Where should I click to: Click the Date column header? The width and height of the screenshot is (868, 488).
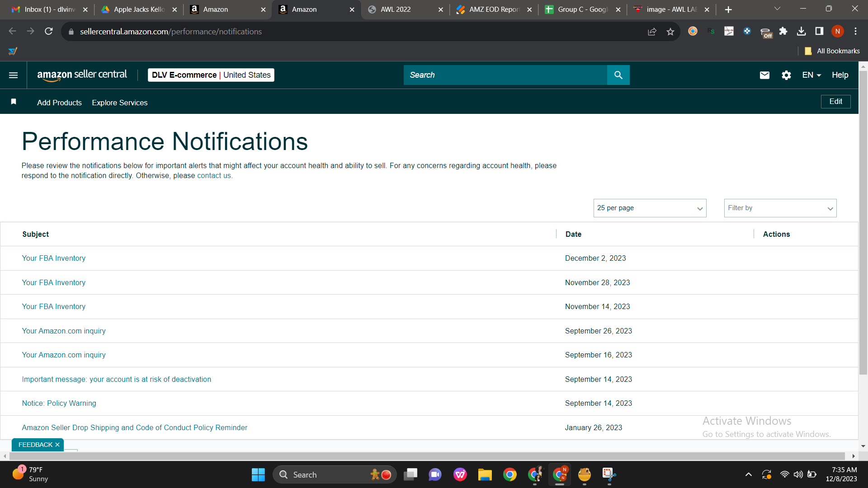[x=573, y=234]
